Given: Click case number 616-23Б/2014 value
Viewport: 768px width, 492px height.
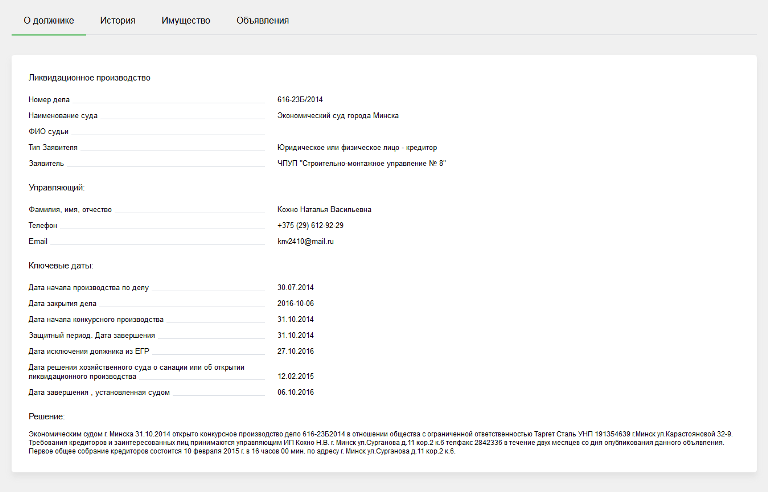Looking at the screenshot, I should pos(300,100).
